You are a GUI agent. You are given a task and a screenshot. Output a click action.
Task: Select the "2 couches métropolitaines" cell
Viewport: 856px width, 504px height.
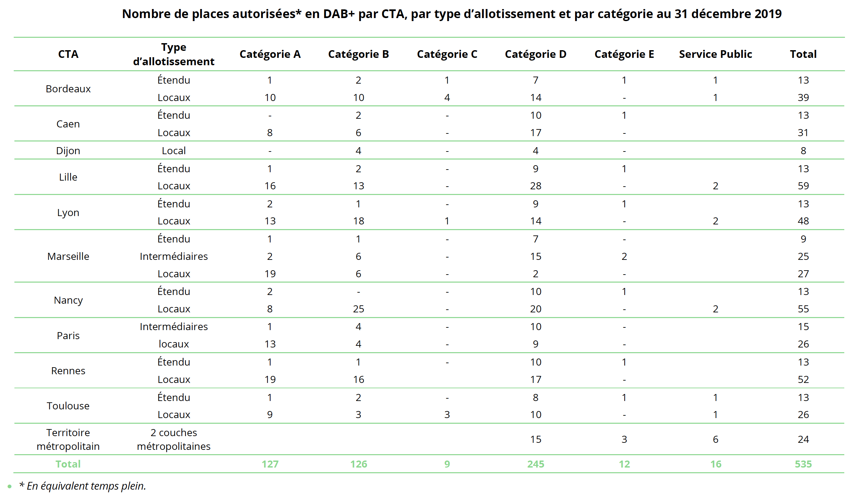(x=174, y=439)
